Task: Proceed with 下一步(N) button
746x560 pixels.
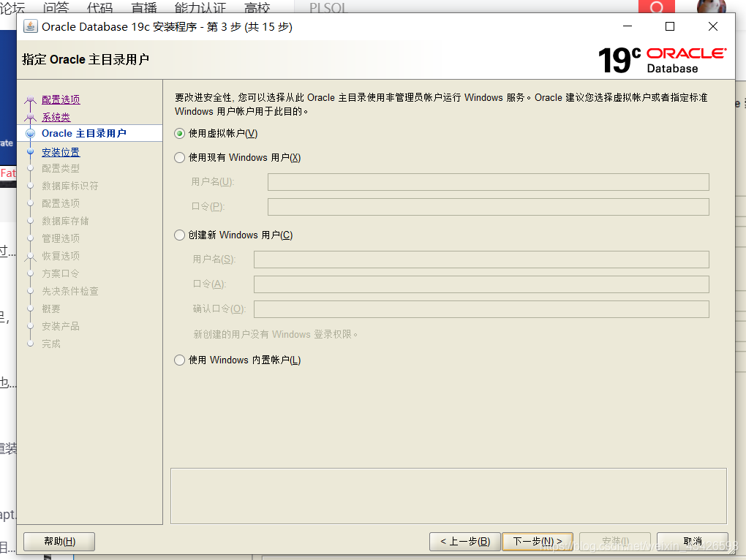Action: pyautogui.click(x=538, y=542)
